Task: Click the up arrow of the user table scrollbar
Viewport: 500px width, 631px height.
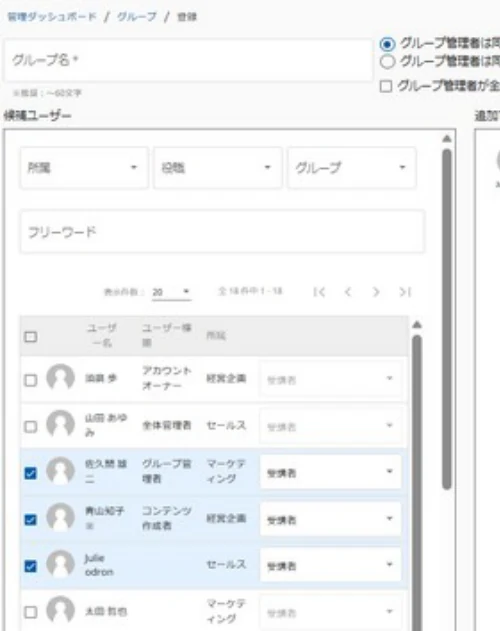Action: (x=417, y=325)
